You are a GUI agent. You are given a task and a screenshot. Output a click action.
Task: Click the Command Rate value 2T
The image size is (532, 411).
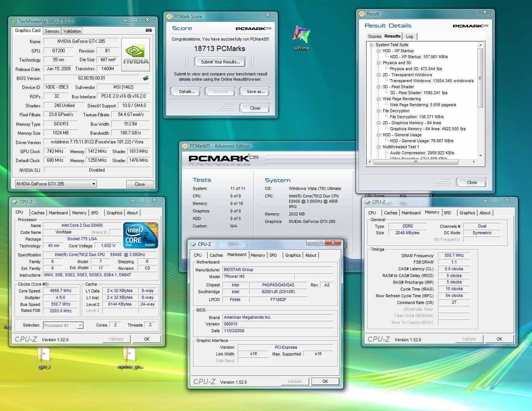(x=454, y=303)
